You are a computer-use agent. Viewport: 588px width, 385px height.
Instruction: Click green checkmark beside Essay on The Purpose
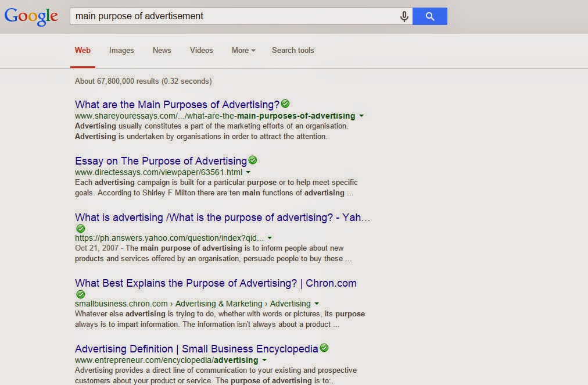pos(253,161)
